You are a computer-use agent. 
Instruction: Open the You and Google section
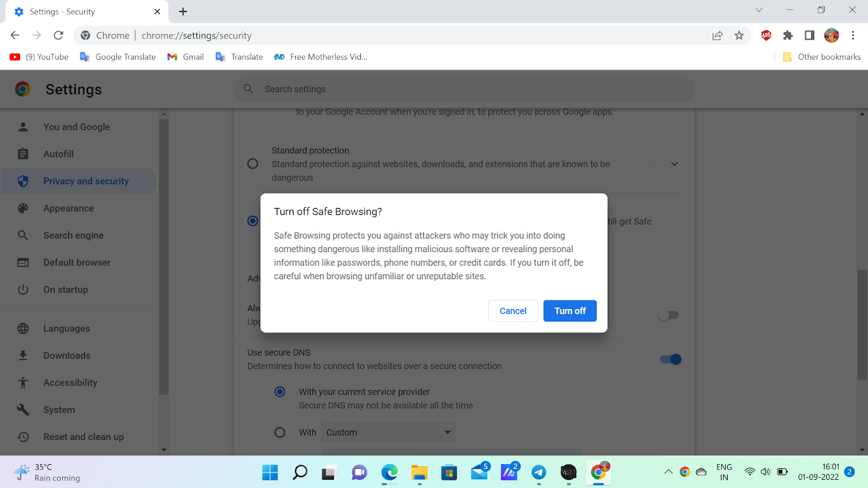pos(79,127)
